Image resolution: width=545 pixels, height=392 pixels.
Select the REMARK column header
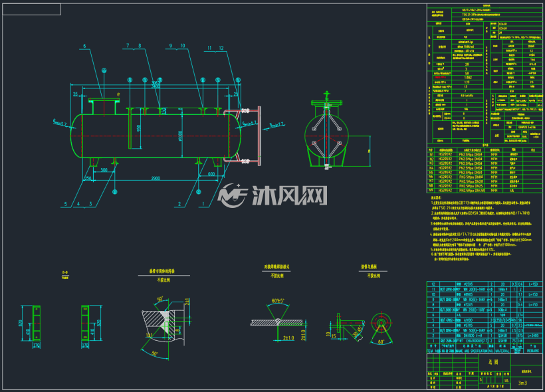533,351
